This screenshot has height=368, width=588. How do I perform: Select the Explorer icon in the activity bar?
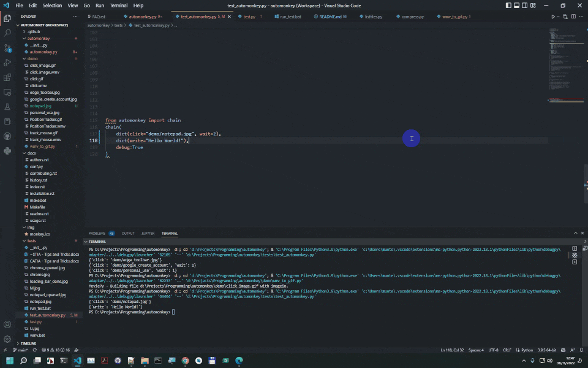[8, 18]
